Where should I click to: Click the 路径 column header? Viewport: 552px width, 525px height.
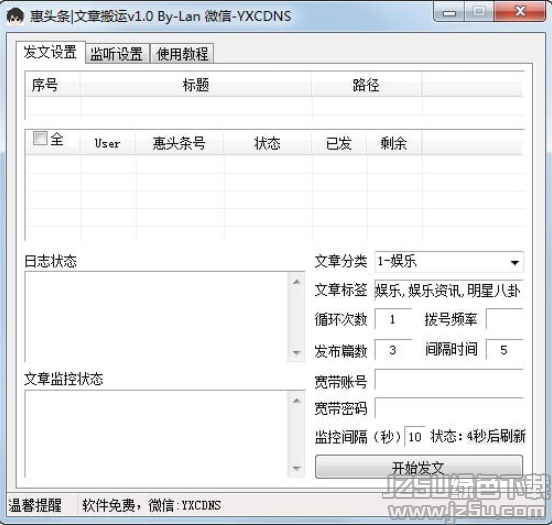(x=366, y=85)
